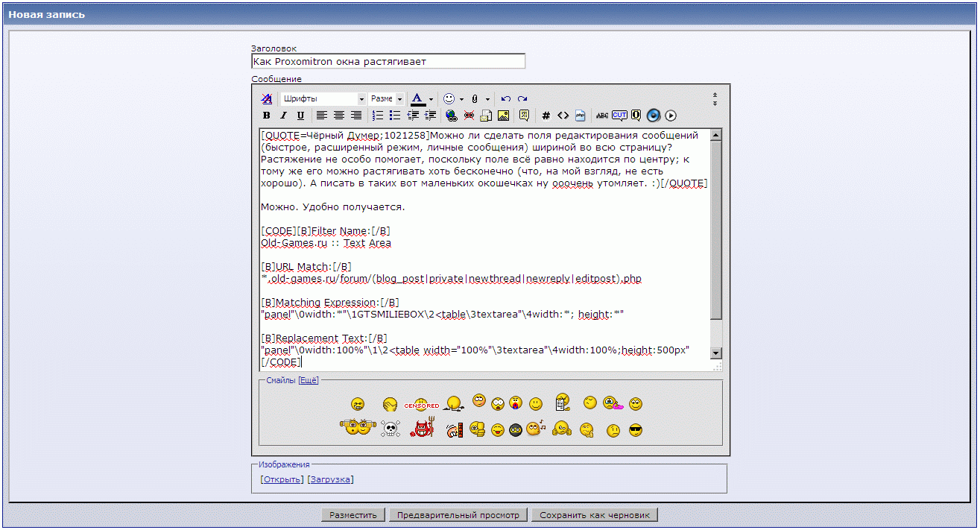Click the message editor resize grip

point(717,366)
